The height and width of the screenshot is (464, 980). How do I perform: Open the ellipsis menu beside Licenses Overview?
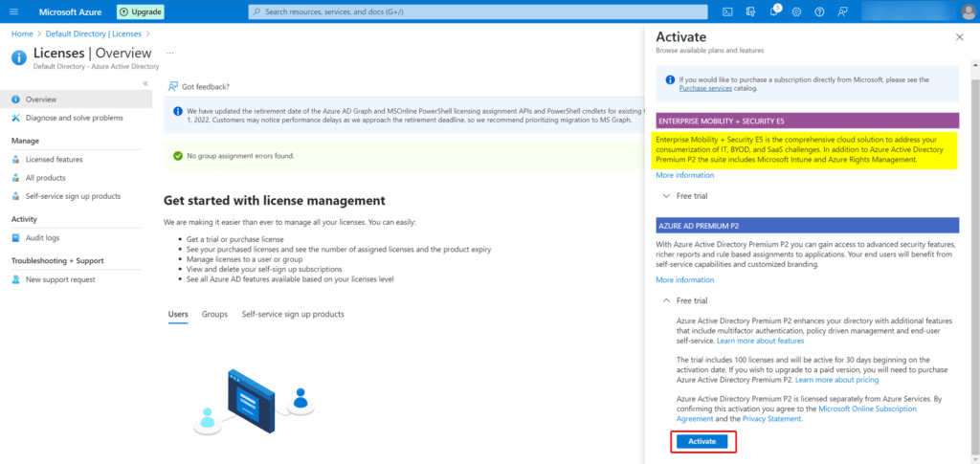pos(170,53)
